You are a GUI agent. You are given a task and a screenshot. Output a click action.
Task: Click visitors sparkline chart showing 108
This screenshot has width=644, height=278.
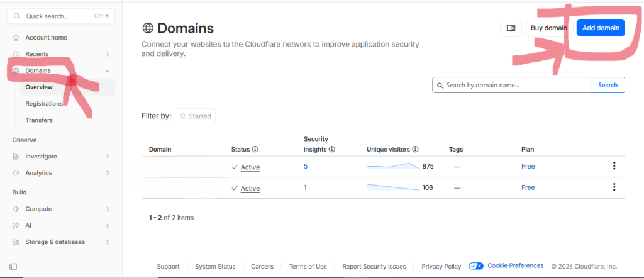point(394,187)
